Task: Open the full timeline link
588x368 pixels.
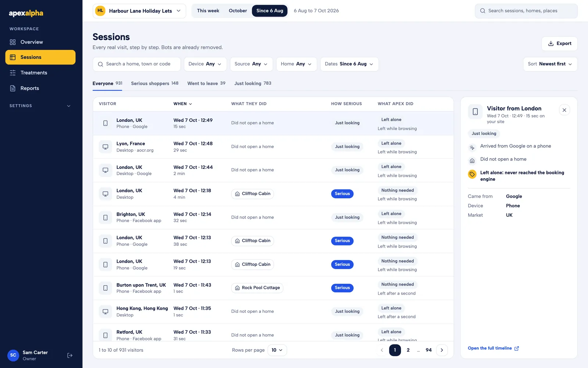Action: (493, 348)
